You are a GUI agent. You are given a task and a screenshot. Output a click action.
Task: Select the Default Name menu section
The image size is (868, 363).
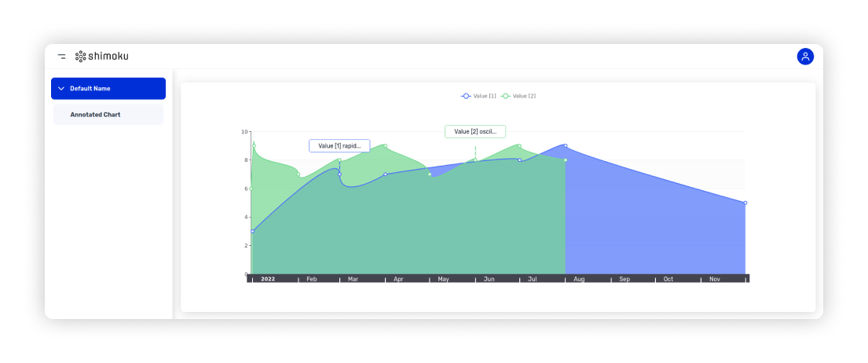point(108,89)
